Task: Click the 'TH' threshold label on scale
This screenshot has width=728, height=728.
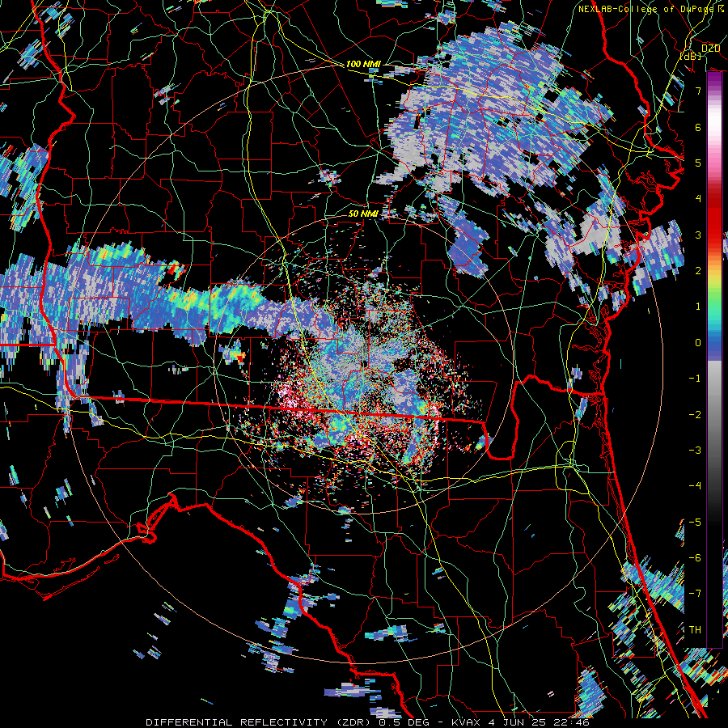Action: (x=695, y=630)
